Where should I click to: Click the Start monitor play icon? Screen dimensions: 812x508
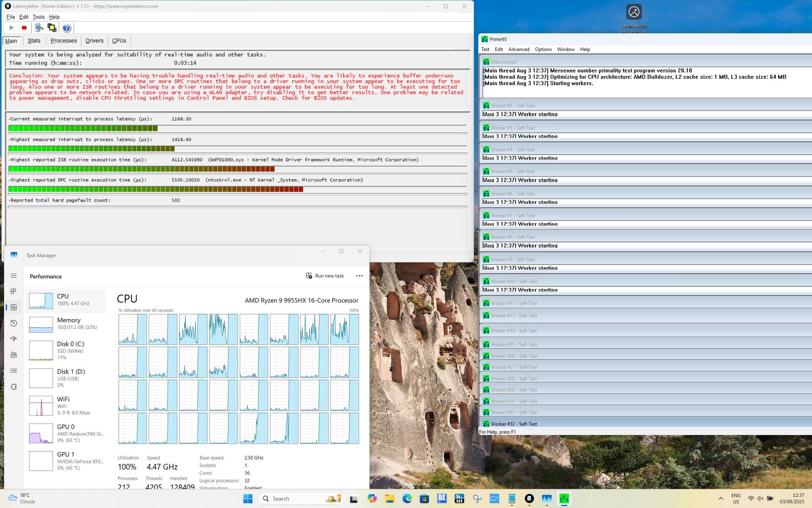[x=12, y=28]
